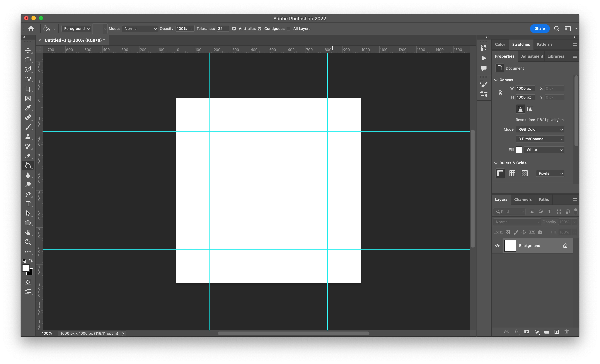Uncheck the Contiguous option
This screenshot has width=600, height=364.
260,29
